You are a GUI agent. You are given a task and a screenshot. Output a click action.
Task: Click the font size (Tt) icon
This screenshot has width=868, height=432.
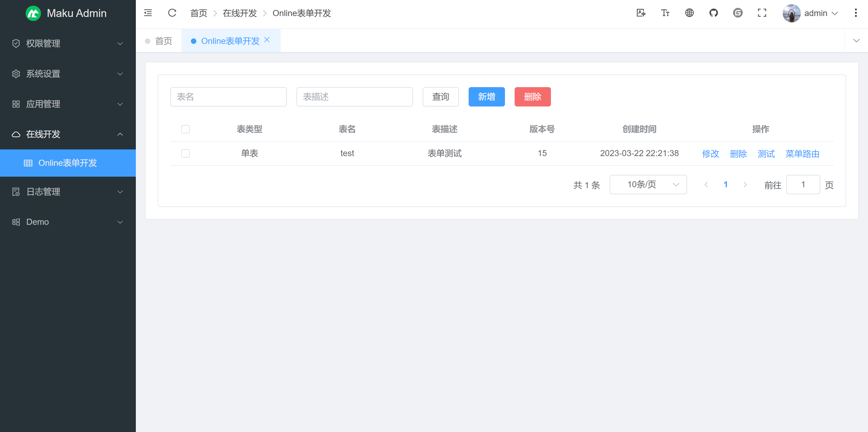(665, 13)
